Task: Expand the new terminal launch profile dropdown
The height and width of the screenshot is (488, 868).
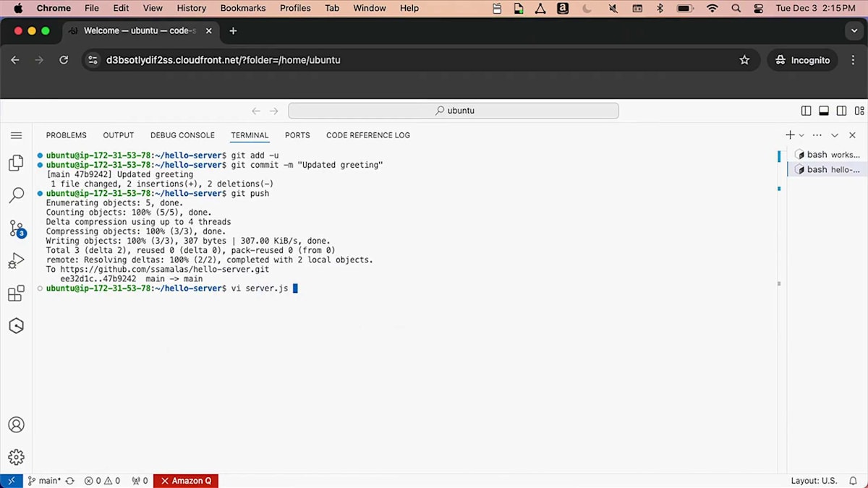Action: click(801, 135)
